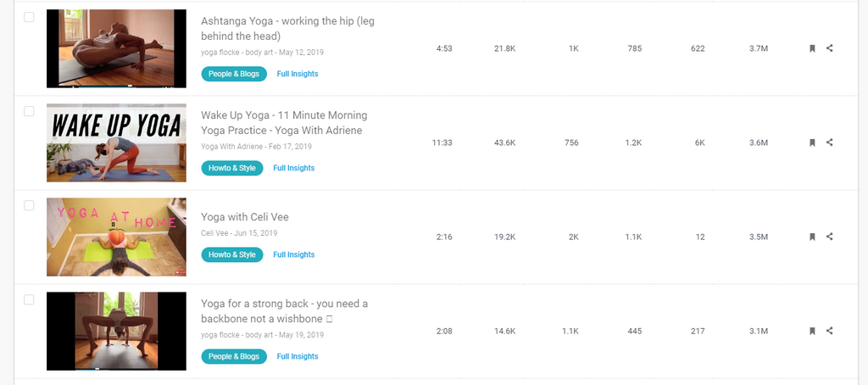The width and height of the screenshot is (868, 385).
Task: Bookmark the Yoga for a strong back video
Action: [x=812, y=331]
